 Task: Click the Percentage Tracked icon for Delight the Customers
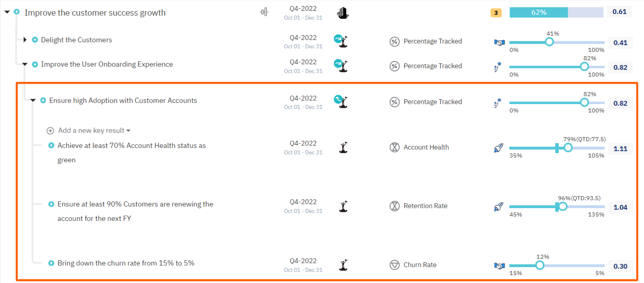[x=394, y=41]
